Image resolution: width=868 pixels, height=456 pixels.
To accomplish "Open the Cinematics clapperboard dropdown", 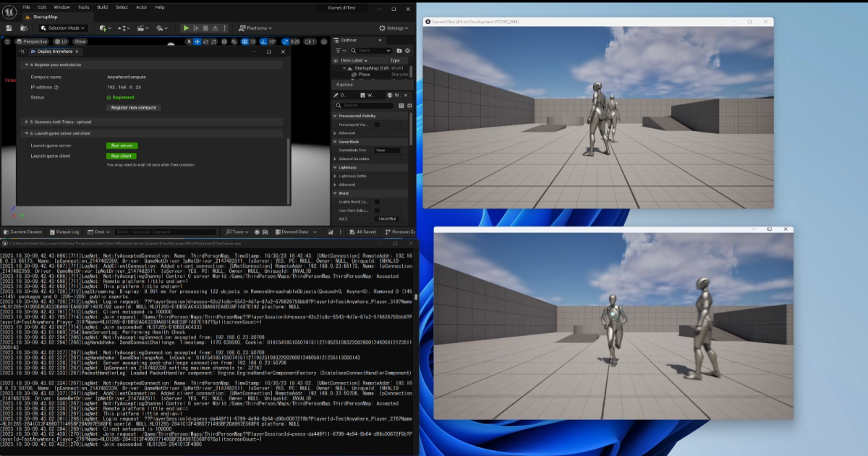I will click(142, 28).
